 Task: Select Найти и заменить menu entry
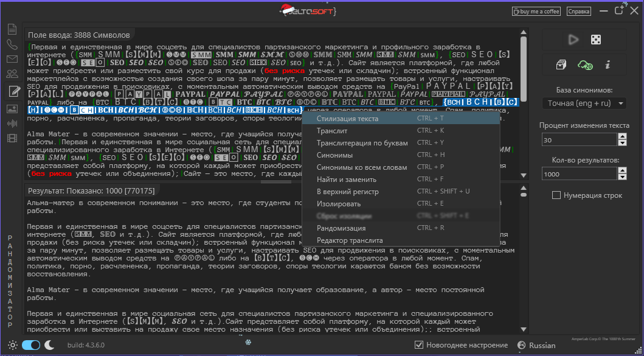point(346,180)
